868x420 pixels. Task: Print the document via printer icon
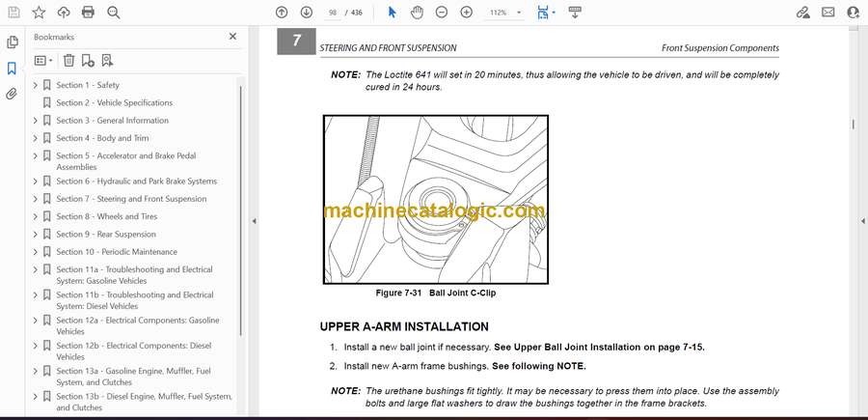[88, 13]
